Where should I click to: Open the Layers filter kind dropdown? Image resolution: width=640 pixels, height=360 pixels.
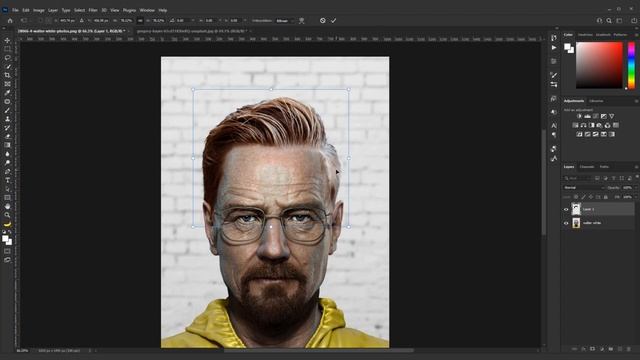pos(577,178)
